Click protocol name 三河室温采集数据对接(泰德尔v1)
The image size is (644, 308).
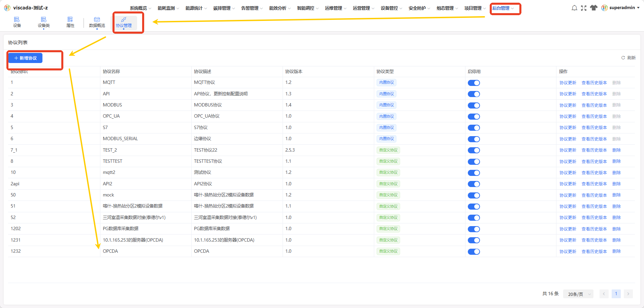[134, 218]
